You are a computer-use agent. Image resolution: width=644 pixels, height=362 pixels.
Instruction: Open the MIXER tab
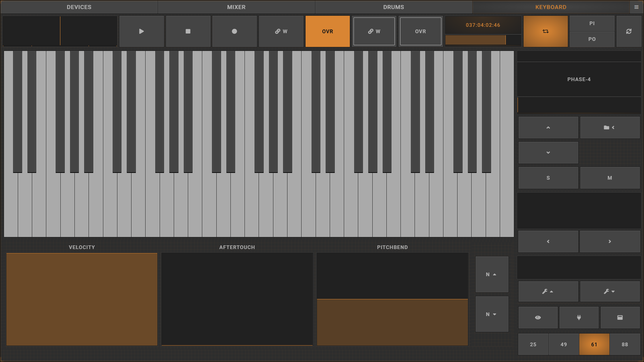(x=236, y=7)
